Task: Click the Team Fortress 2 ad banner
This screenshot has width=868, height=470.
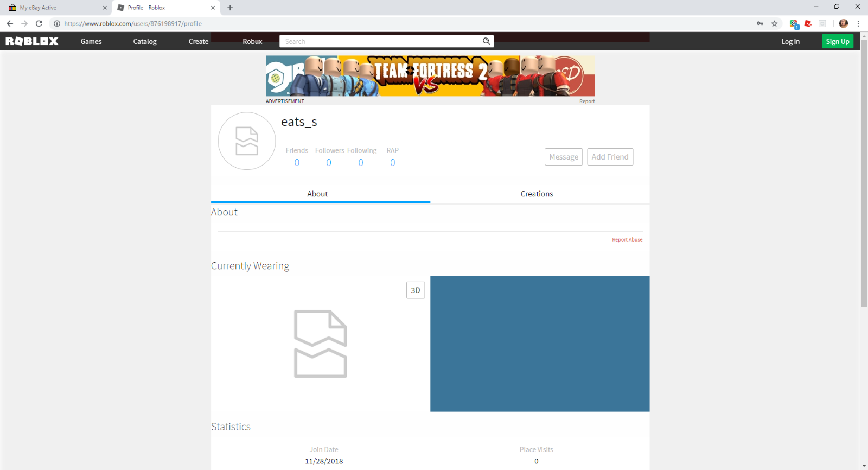Action: [x=430, y=76]
